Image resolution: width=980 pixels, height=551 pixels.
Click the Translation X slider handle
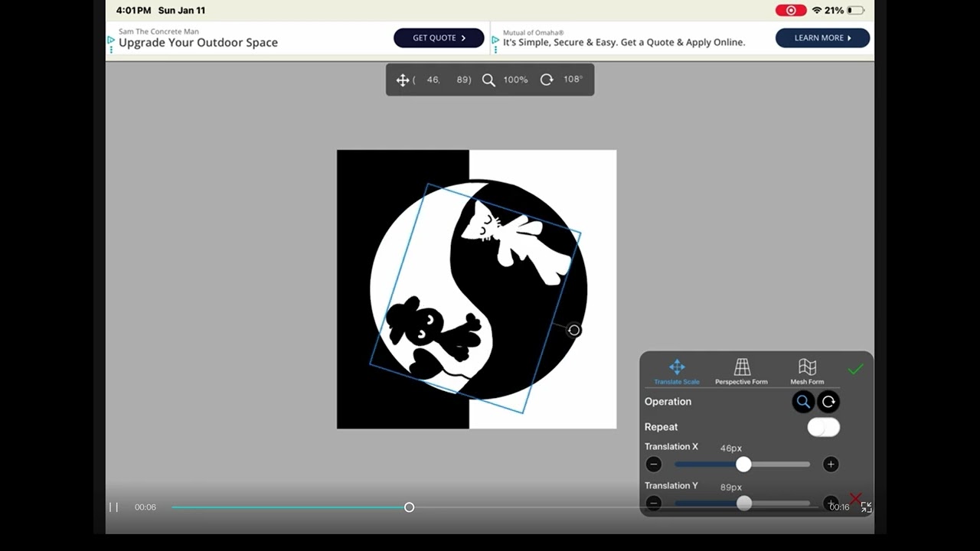743,465
